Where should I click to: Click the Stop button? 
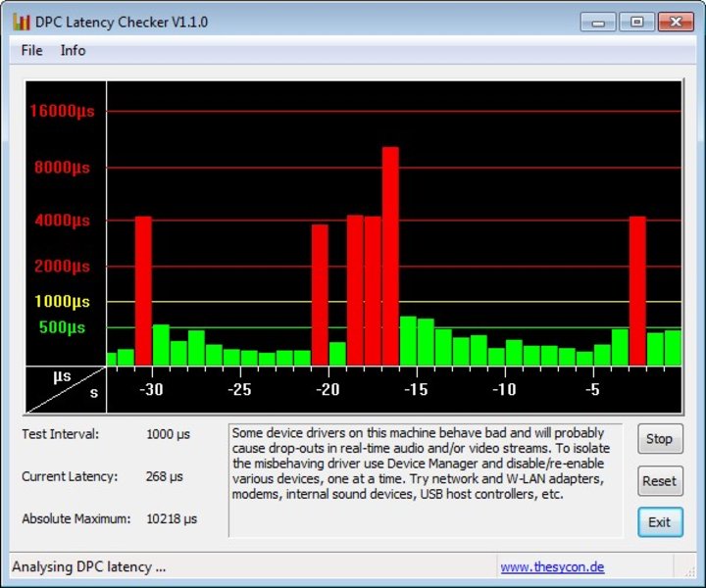660,439
